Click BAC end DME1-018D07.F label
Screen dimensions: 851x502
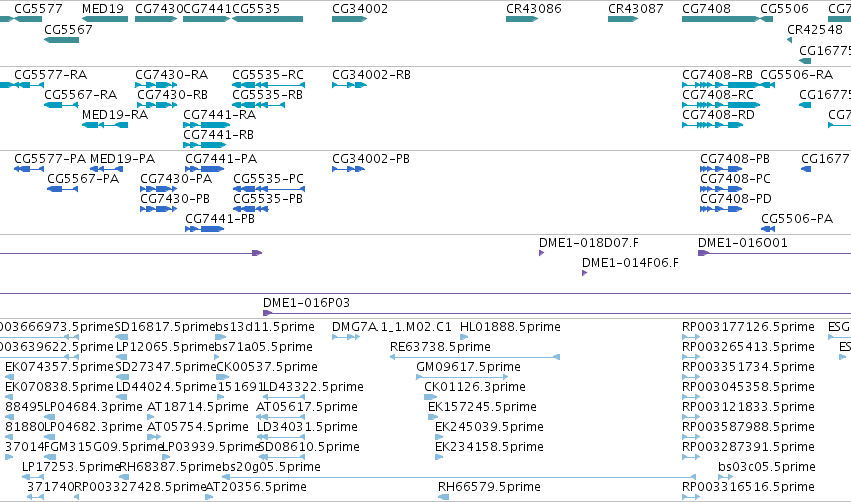tap(589, 243)
